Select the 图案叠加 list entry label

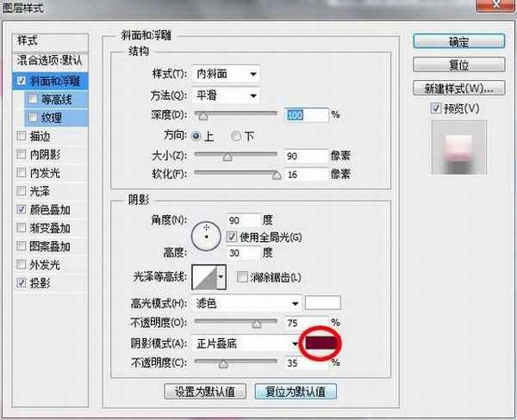click(x=50, y=246)
